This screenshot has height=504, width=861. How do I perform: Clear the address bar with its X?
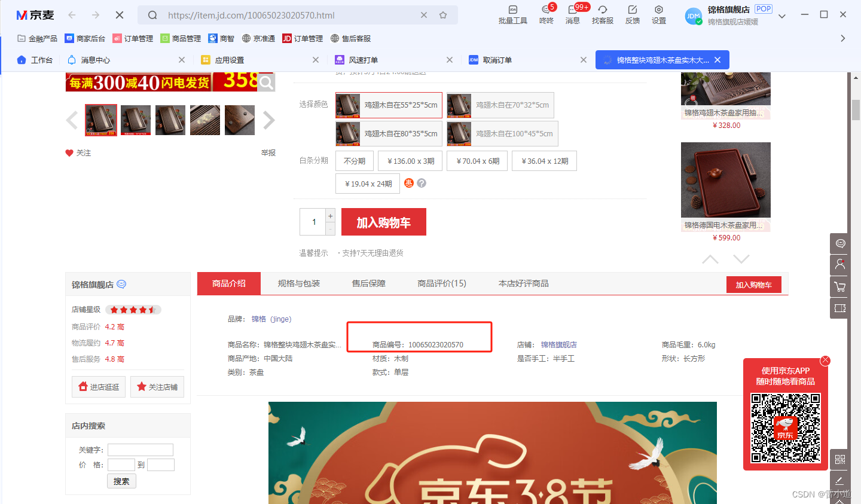click(x=424, y=15)
